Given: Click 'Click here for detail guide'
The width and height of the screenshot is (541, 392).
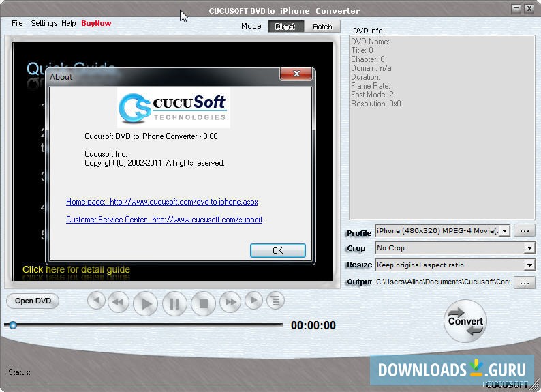Looking at the screenshot, I should pos(76,269).
